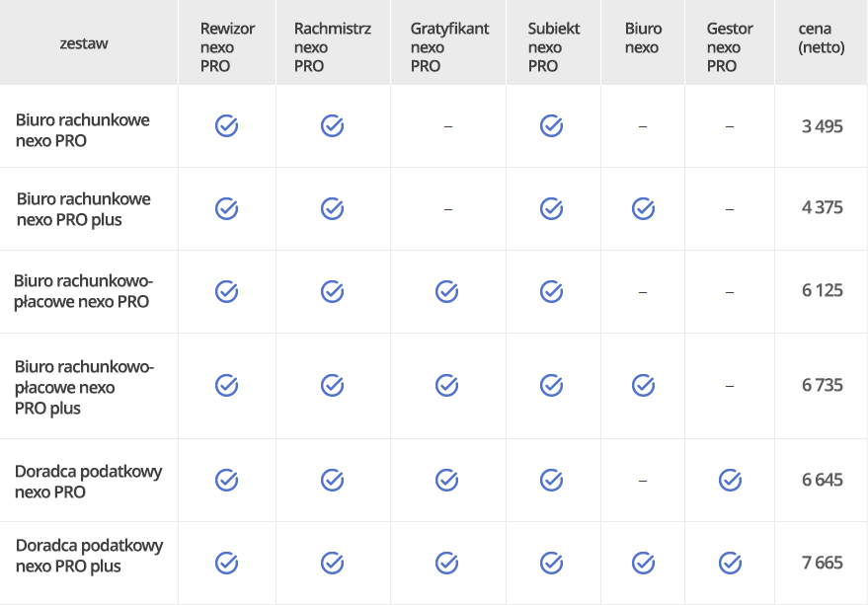Click Biuro nexo checkmark in Doradca podatkowy PRO plus row
Screen dimensions: 868x605
(643, 563)
